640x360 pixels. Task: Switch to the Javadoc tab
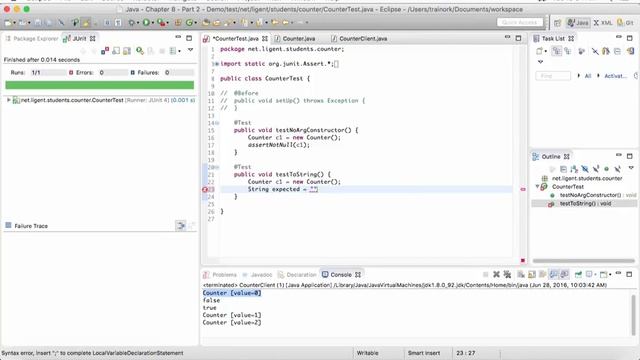(257, 275)
